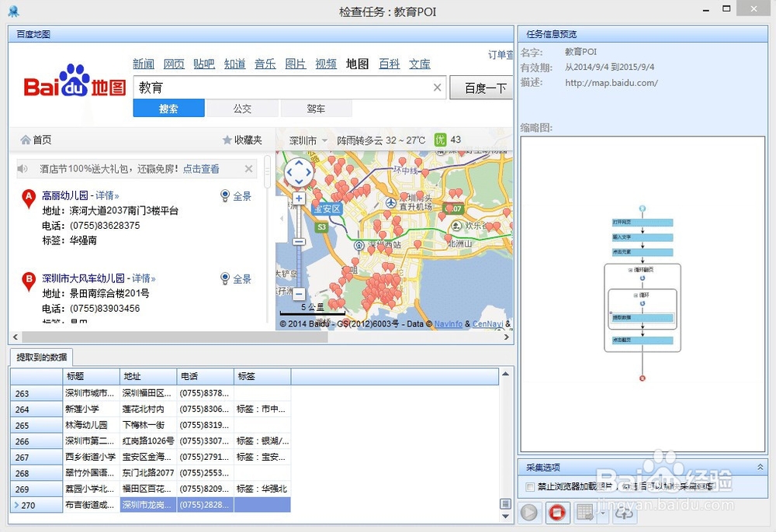Click the export data table icon
The width and height of the screenshot is (776, 532).
pyautogui.click(x=585, y=513)
